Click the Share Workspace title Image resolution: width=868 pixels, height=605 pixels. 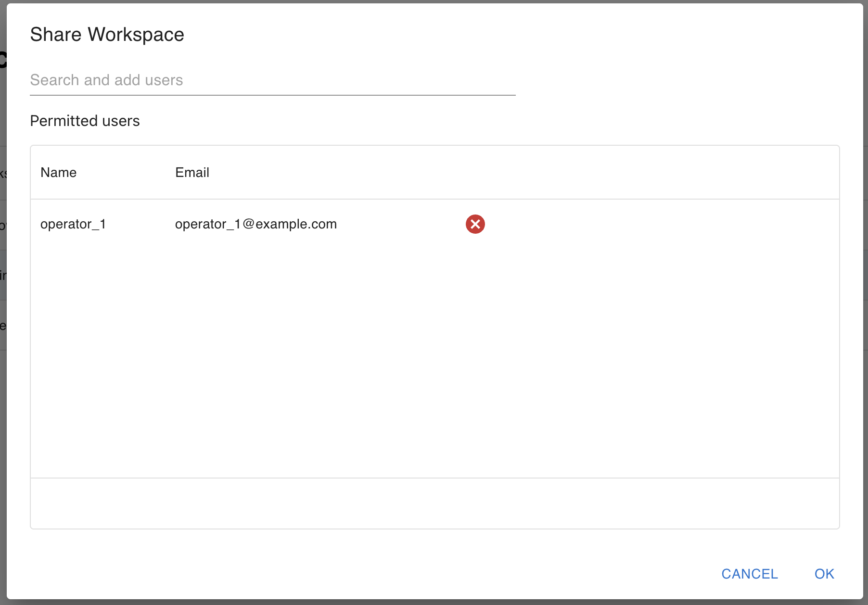coord(107,35)
